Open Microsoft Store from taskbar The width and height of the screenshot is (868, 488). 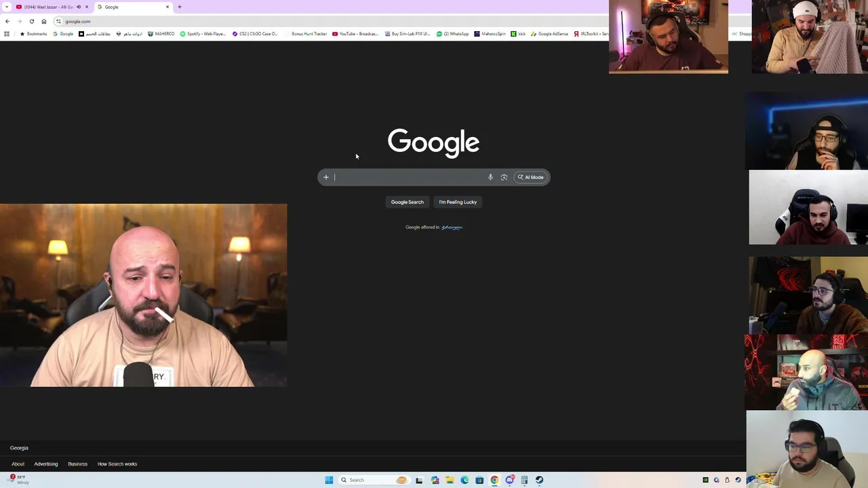point(479,480)
